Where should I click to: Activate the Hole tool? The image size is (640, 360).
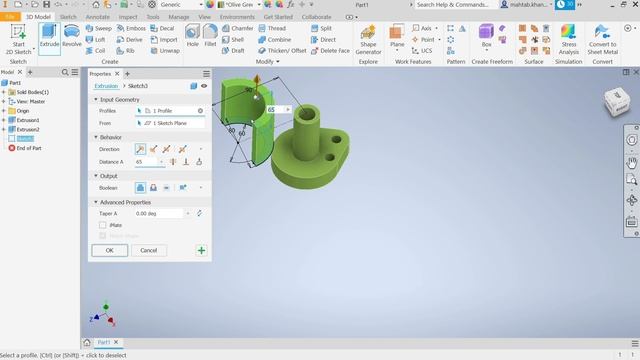(x=192, y=36)
